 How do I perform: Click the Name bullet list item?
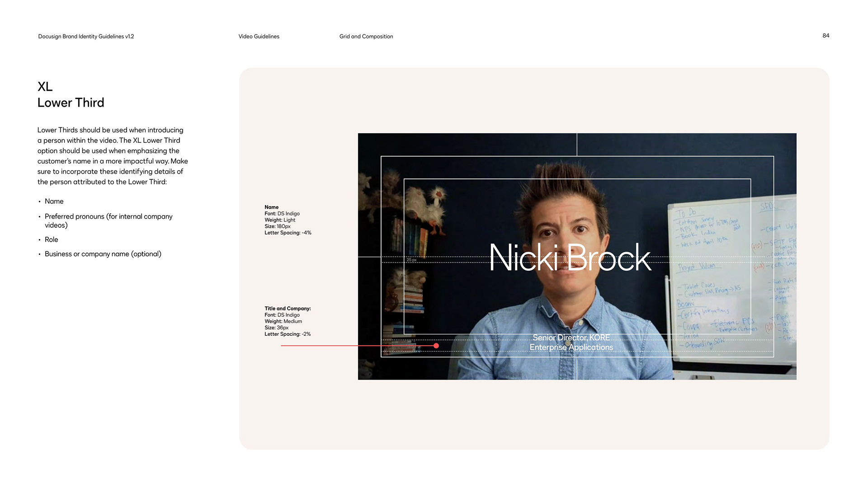(54, 202)
